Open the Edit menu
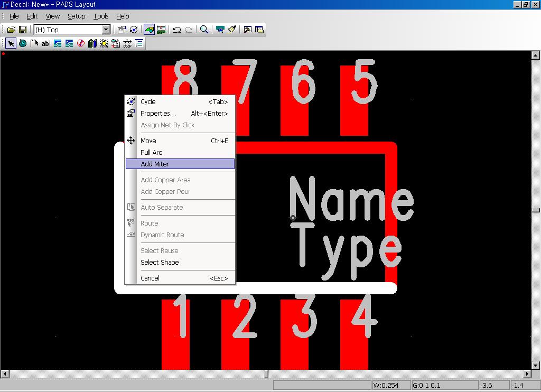The height and width of the screenshot is (392, 541). 32,16
